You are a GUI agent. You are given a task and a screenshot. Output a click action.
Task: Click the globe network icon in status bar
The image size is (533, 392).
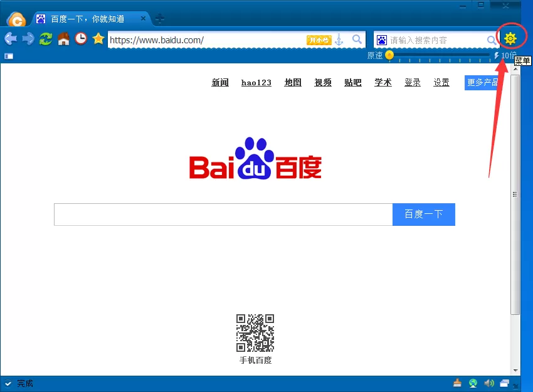(473, 383)
